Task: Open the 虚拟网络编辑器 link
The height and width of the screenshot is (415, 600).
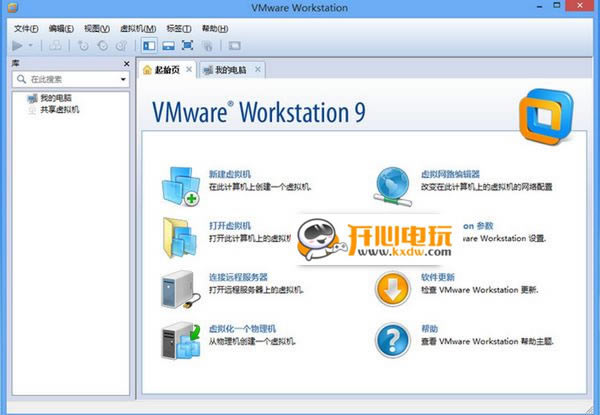Action: tap(450, 174)
